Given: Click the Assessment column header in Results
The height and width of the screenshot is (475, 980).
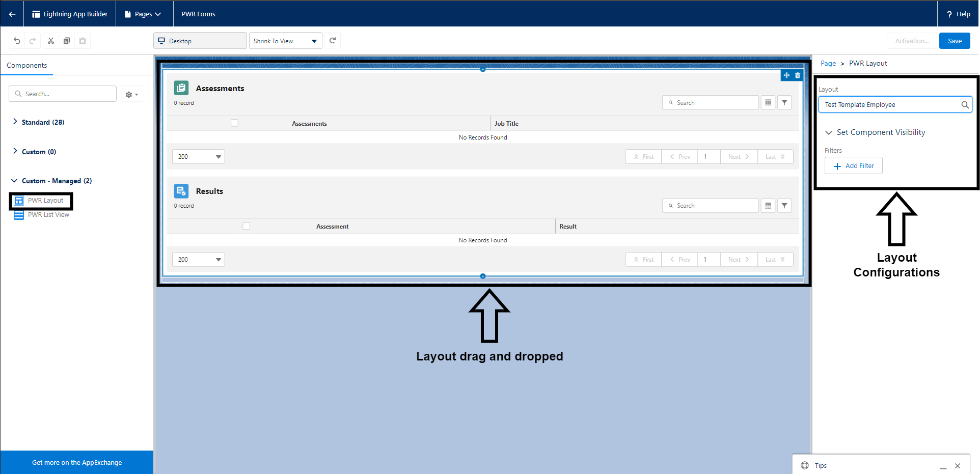Looking at the screenshot, I should click(332, 226).
